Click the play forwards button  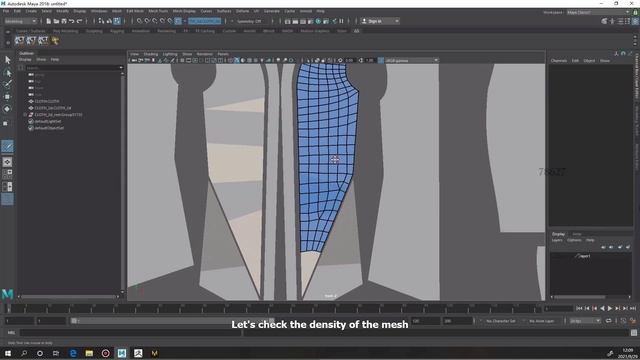pyautogui.click(x=610, y=309)
